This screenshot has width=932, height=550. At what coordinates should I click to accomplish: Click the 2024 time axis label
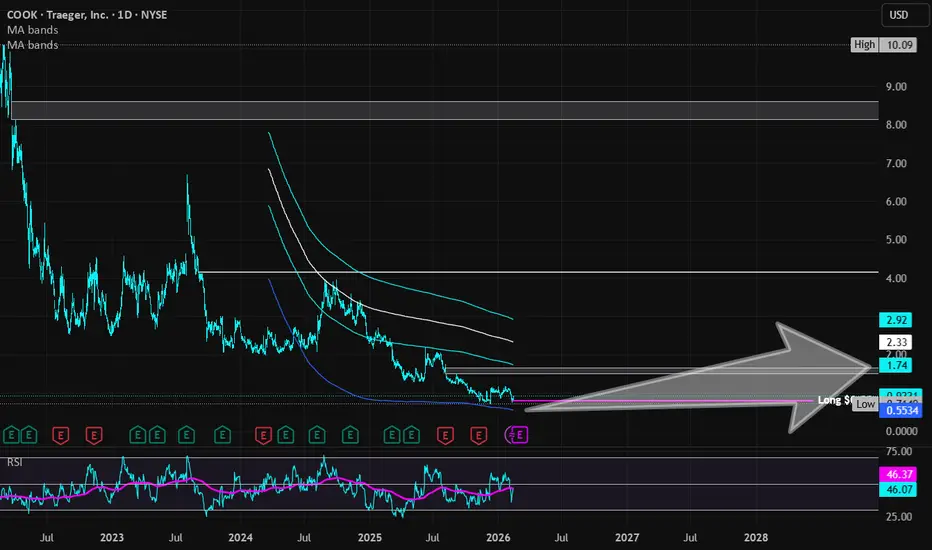click(x=240, y=538)
